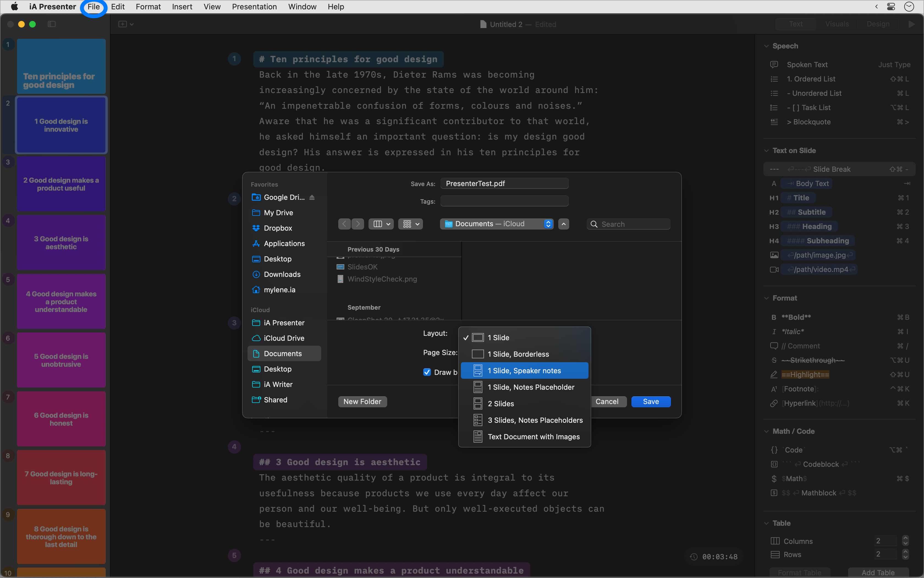Open the column view mode dropdown

point(381,224)
